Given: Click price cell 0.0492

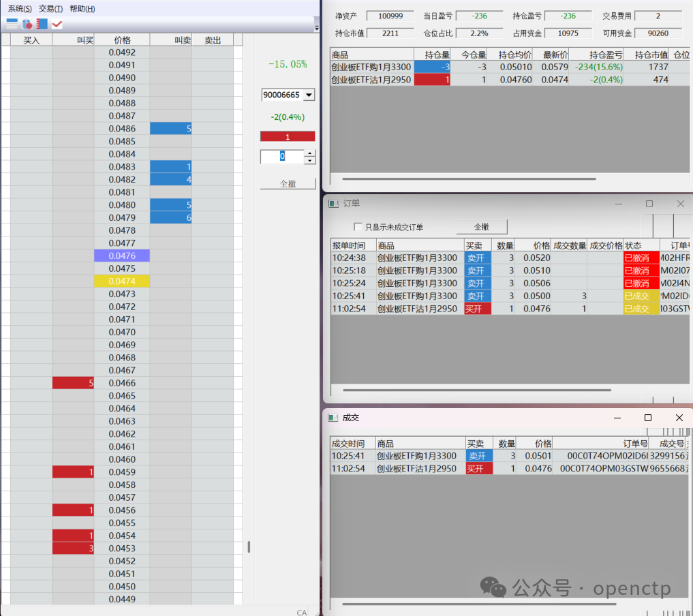Looking at the screenshot, I should (122, 52).
